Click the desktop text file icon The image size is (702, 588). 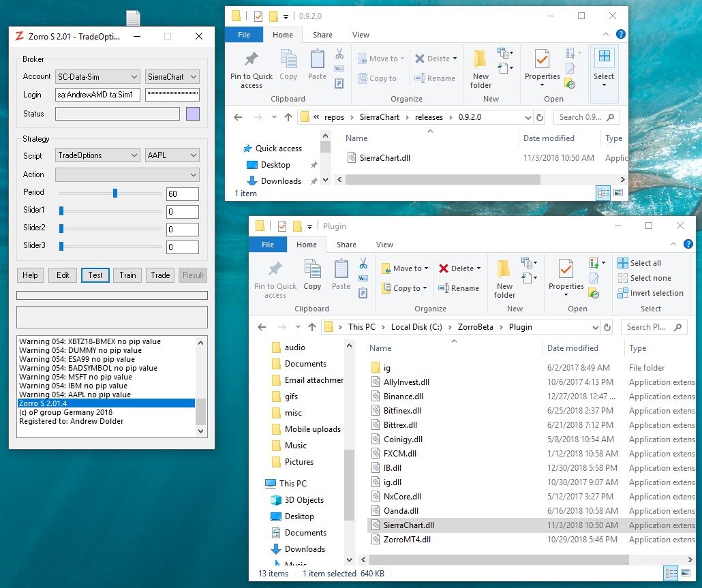[133, 18]
